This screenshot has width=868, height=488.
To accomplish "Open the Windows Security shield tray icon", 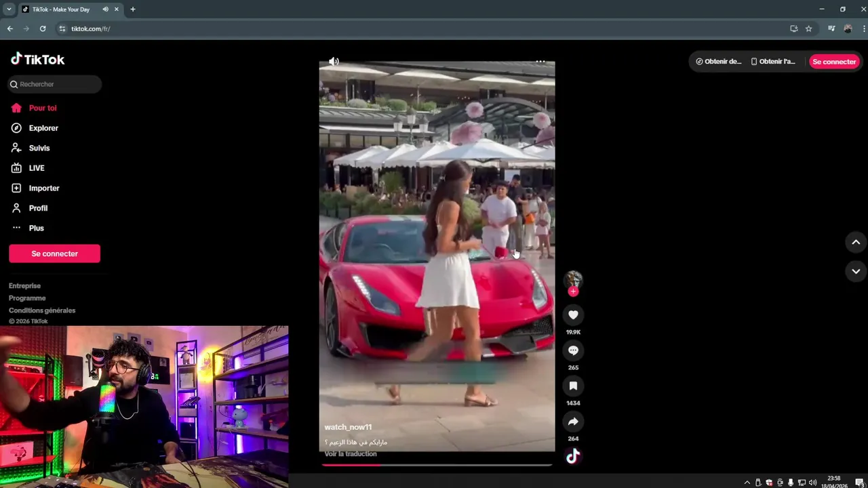I will (x=769, y=483).
